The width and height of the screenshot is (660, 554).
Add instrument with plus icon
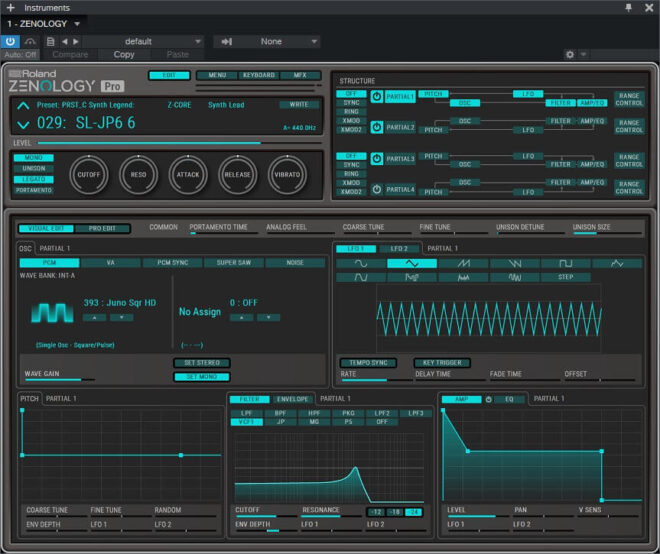[x=11, y=8]
